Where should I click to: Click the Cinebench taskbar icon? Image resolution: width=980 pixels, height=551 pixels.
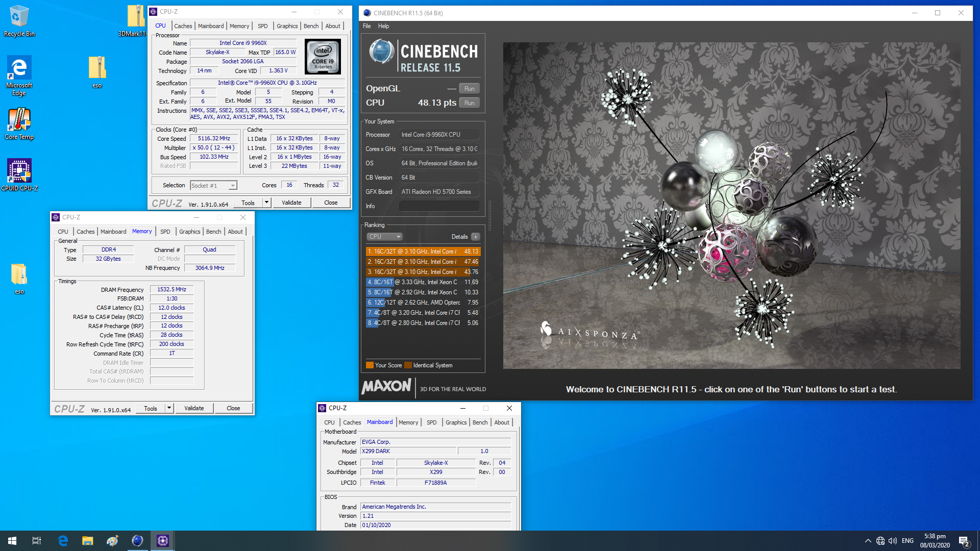pos(137,541)
